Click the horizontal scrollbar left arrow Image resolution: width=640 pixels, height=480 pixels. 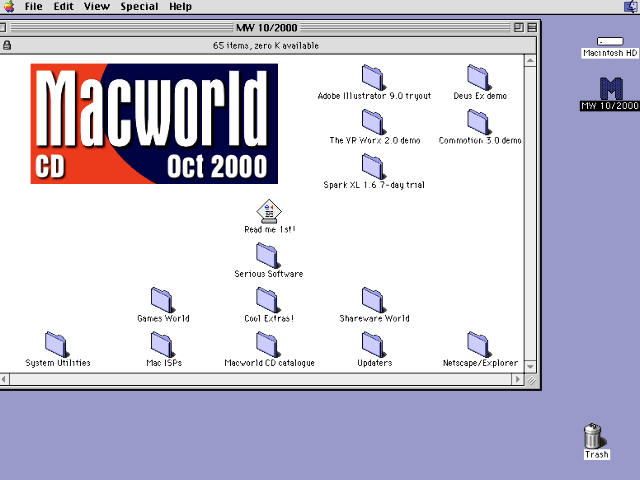[x=4, y=380]
